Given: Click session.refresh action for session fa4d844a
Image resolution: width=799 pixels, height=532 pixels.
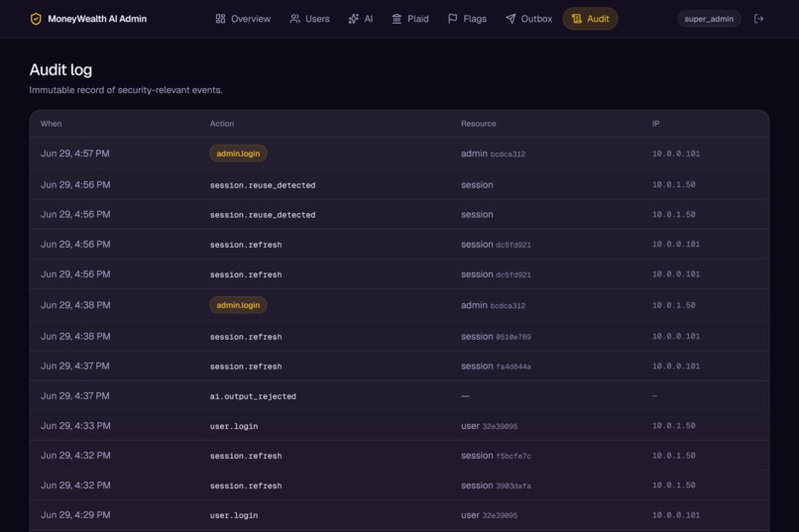Looking at the screenshot, I should click(x=246, y=367).
